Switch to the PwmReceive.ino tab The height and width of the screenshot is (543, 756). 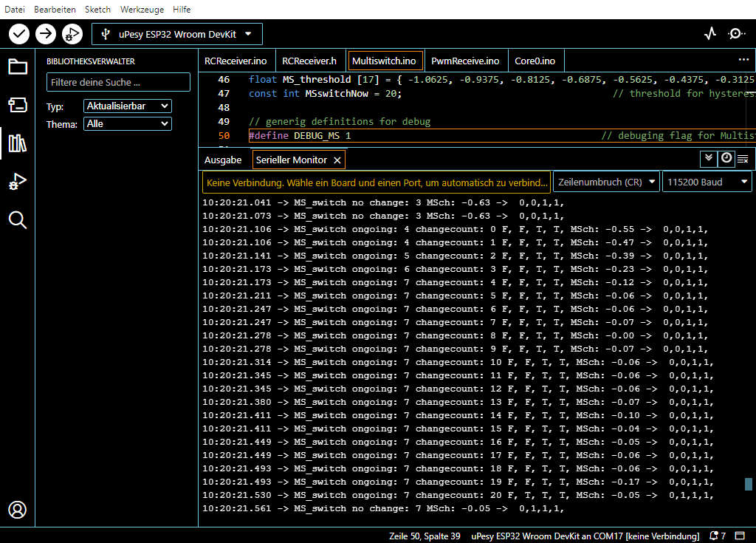[x=465, y=61]
